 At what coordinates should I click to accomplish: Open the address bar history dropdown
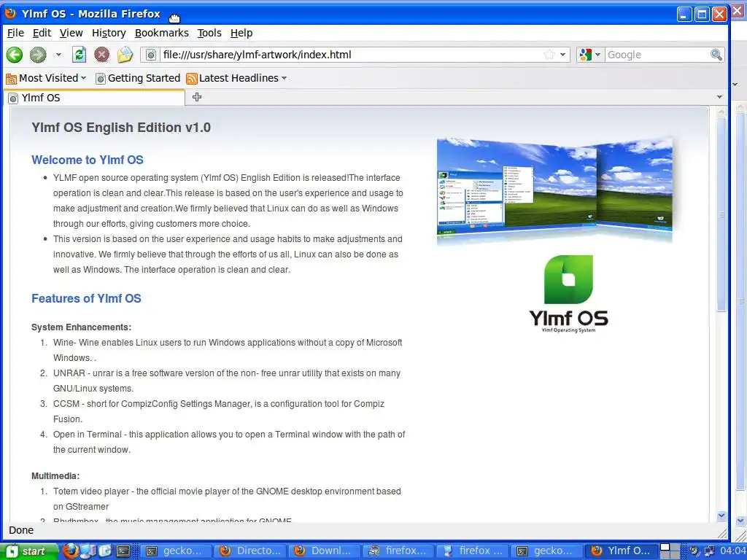pos(562,55)
